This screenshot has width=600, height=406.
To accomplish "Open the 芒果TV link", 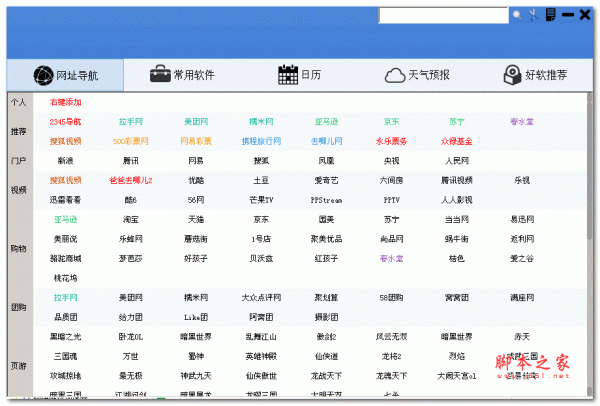I will tap(261, 200).
